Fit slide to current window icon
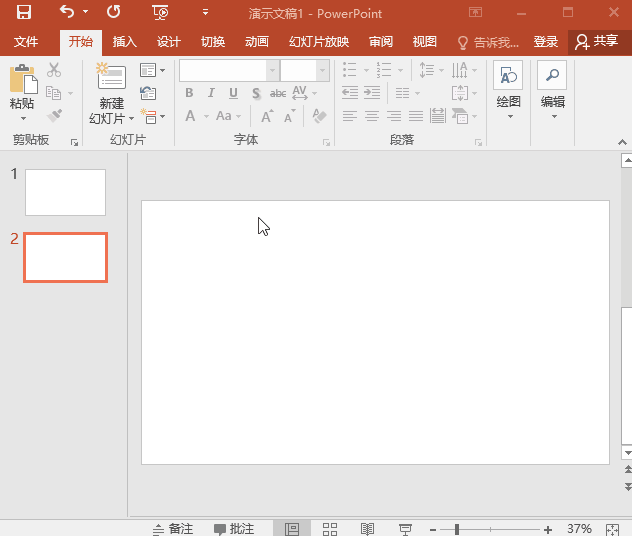 pos(612,528)
